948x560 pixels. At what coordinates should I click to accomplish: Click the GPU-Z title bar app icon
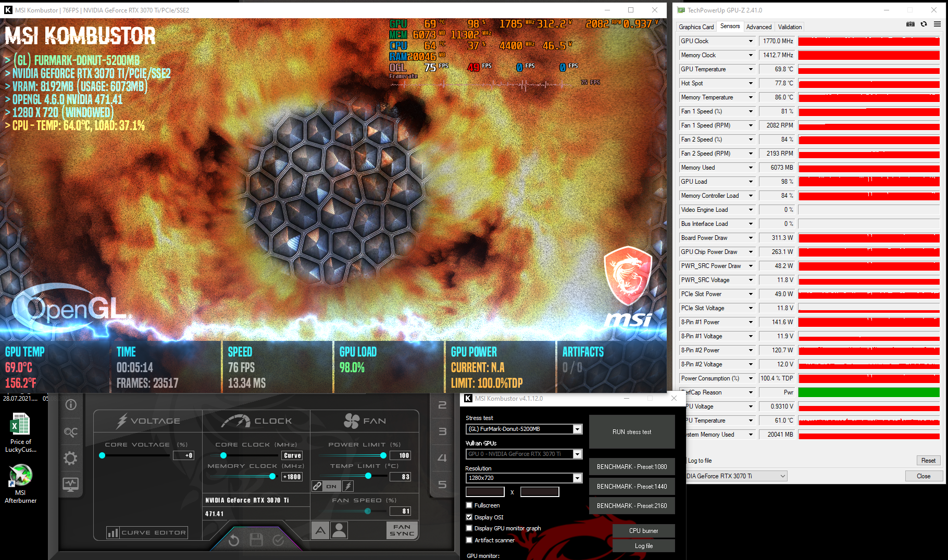click(x=681, y=10)
